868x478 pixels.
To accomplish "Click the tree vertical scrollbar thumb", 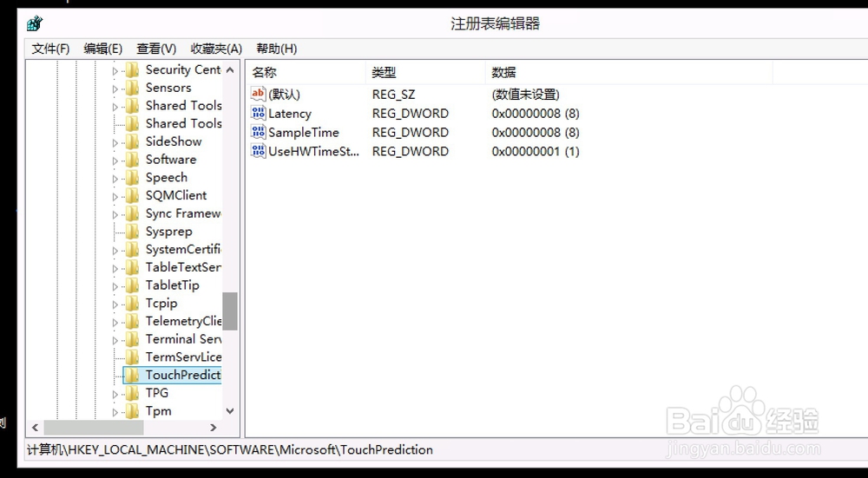I will tap(230, 311).
